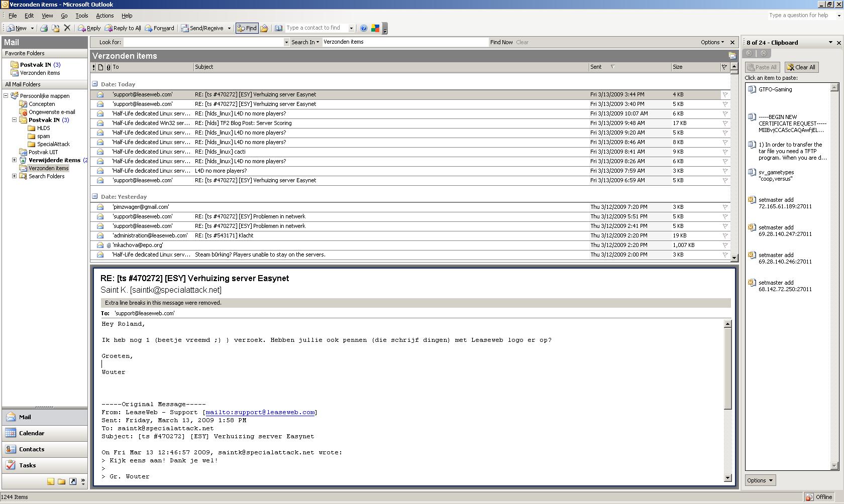Sort by the Size column header
Viewport: 844px width, 504px height.
695,67
